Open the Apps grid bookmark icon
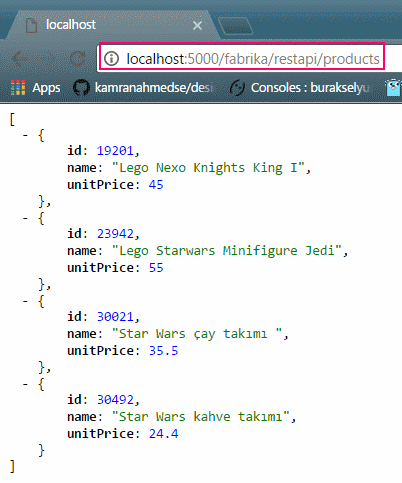This screenshot has height=483, width=402. point(18,88)
